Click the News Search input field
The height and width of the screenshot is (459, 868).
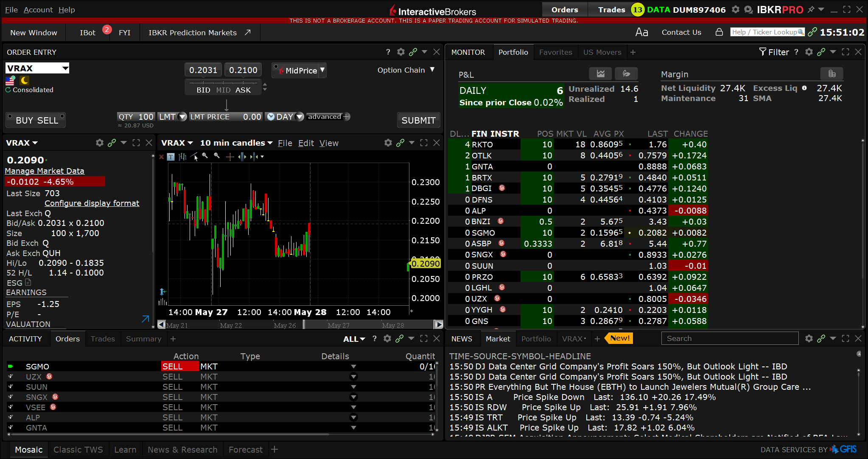[x=730, y=338]
